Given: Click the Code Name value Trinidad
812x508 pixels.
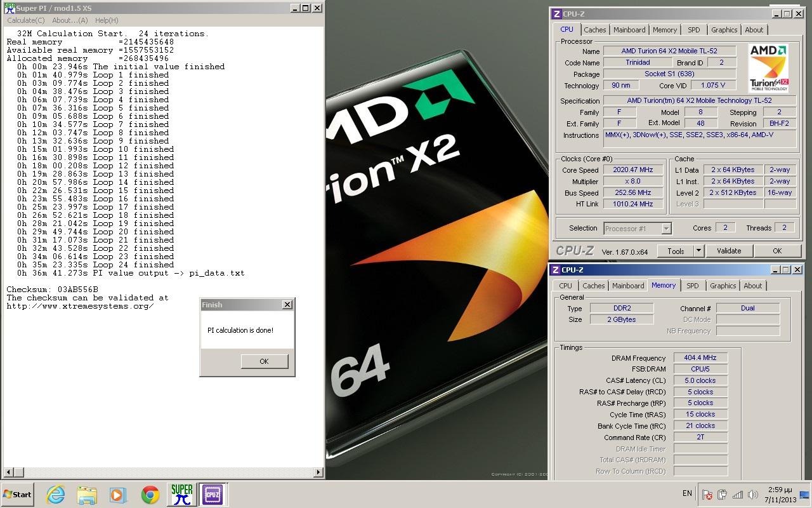Looking at the screenshot, I should click(638, 63).
